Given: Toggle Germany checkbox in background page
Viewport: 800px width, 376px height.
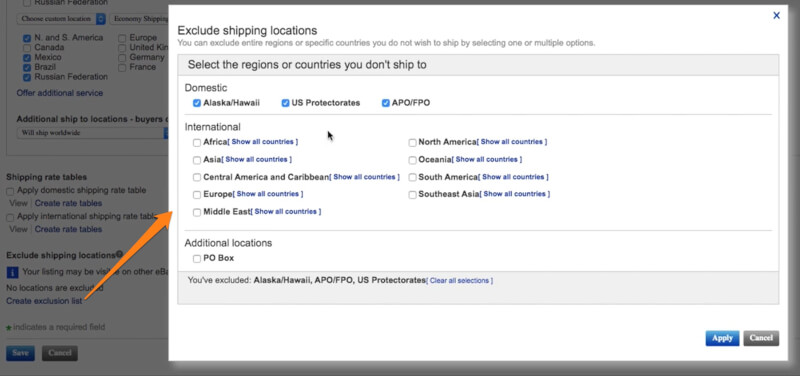Looking at the screenshot, I should 122,57.
